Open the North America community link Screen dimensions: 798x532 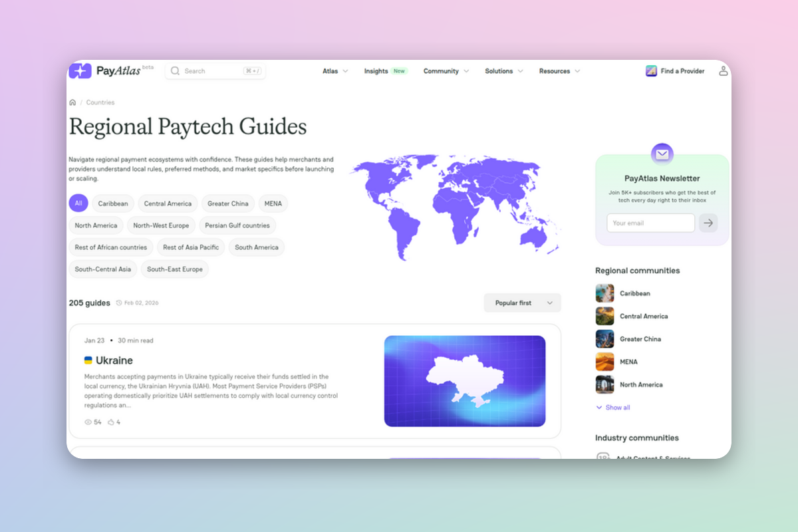[641, 384]
